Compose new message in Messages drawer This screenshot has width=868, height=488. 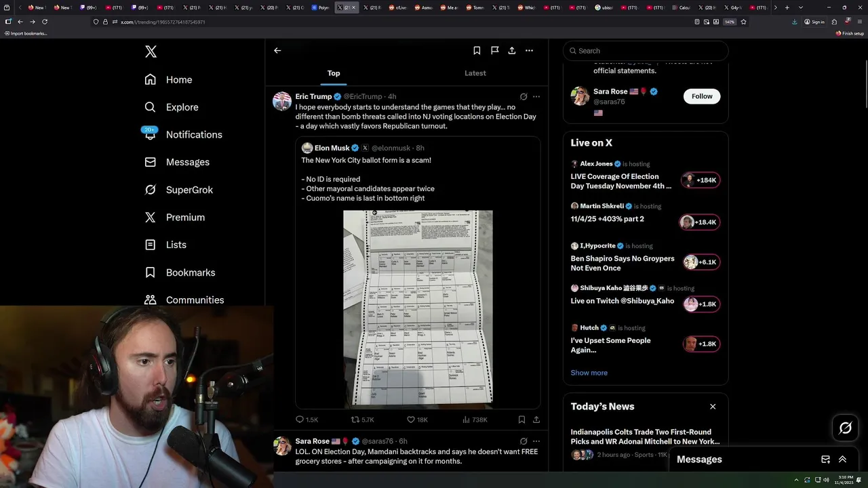[825, 460]
